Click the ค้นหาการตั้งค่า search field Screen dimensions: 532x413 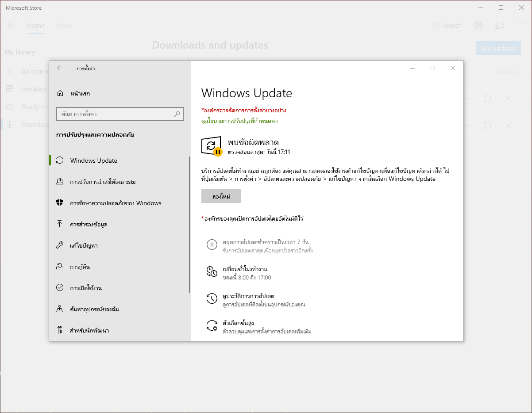120,114
